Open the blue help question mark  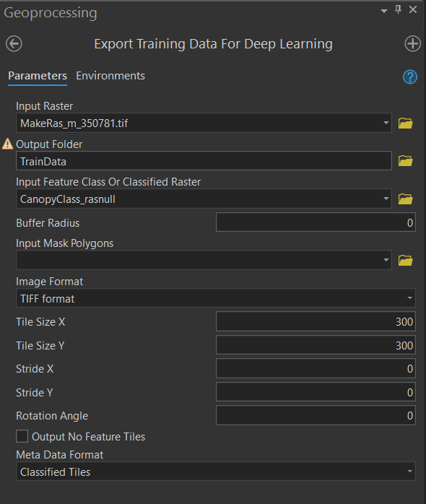tap(410, 77)
